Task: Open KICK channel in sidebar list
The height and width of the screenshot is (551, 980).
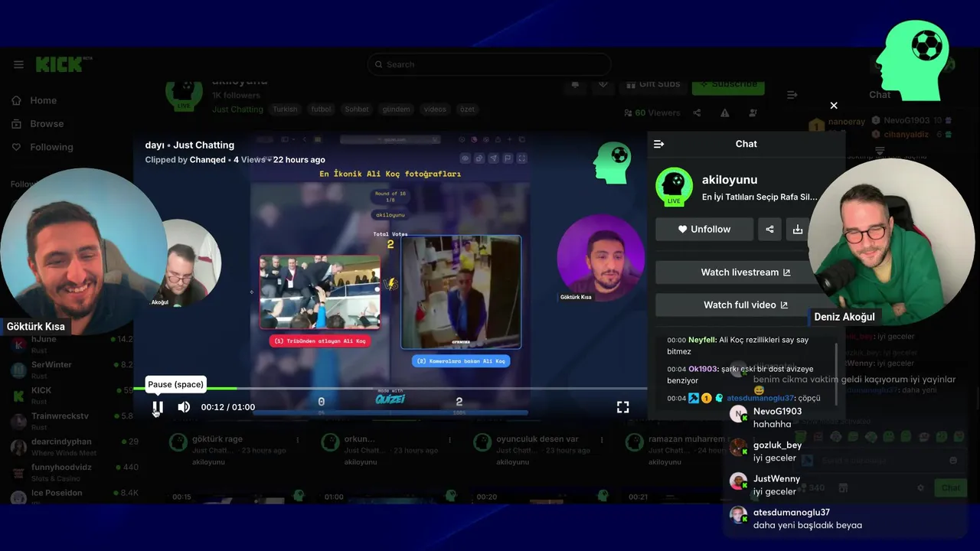Action: [73, 395]
